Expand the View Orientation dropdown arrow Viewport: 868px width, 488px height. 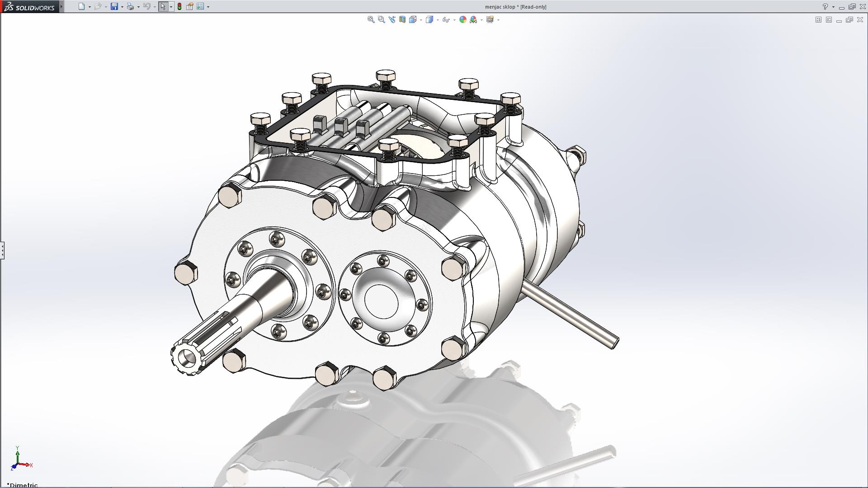[x=421, y=20]
